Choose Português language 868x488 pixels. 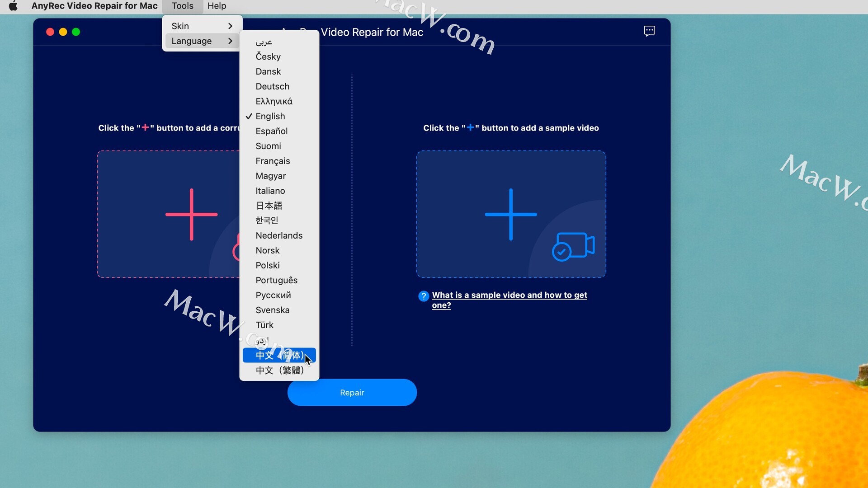tap(279, 280)
